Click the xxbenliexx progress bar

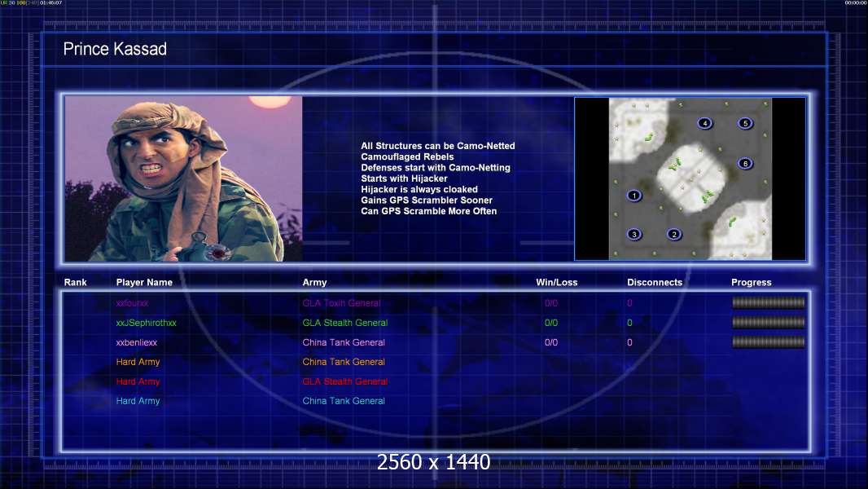(x=769, y=342)
